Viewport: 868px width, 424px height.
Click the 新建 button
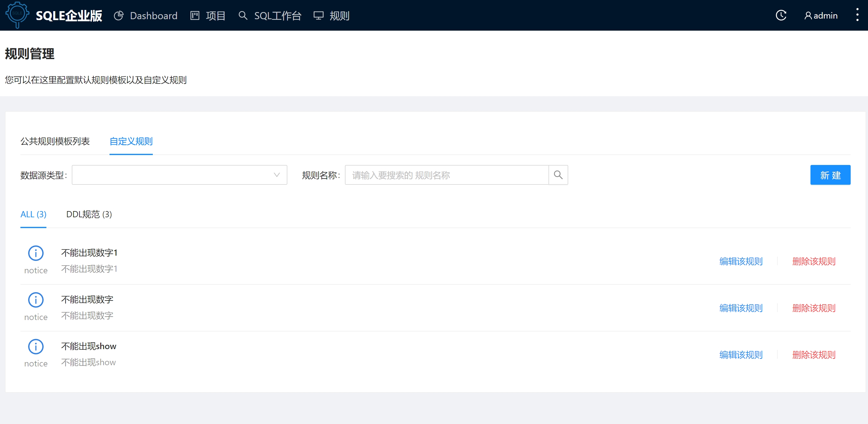[830, 175]
